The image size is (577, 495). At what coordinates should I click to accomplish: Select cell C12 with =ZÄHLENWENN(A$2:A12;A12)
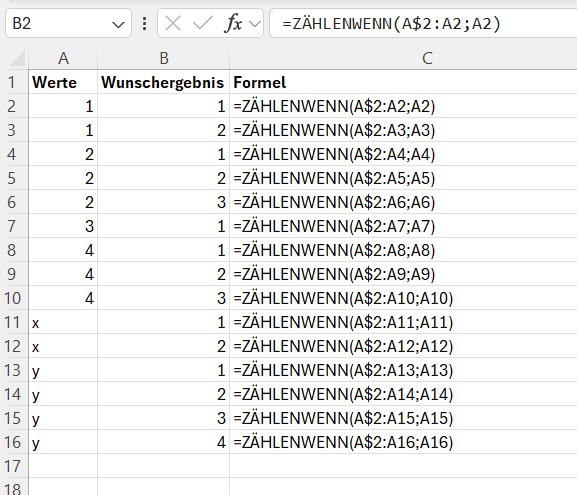click(x=403, y=346)
